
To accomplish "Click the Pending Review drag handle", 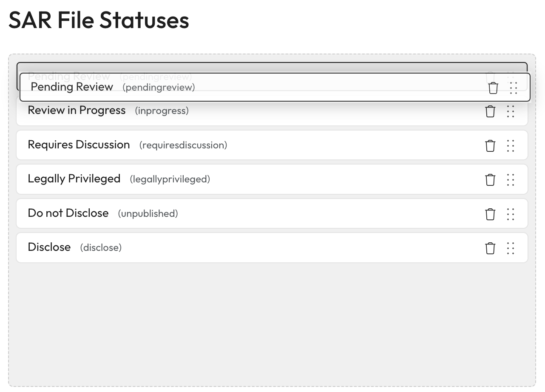I will click(514, 88).
